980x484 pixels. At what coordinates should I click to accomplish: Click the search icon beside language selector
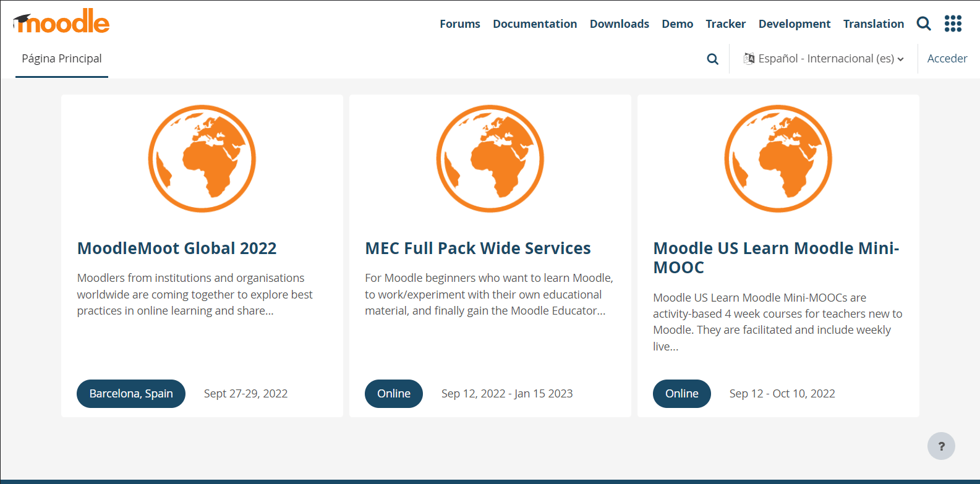point(712,59)
